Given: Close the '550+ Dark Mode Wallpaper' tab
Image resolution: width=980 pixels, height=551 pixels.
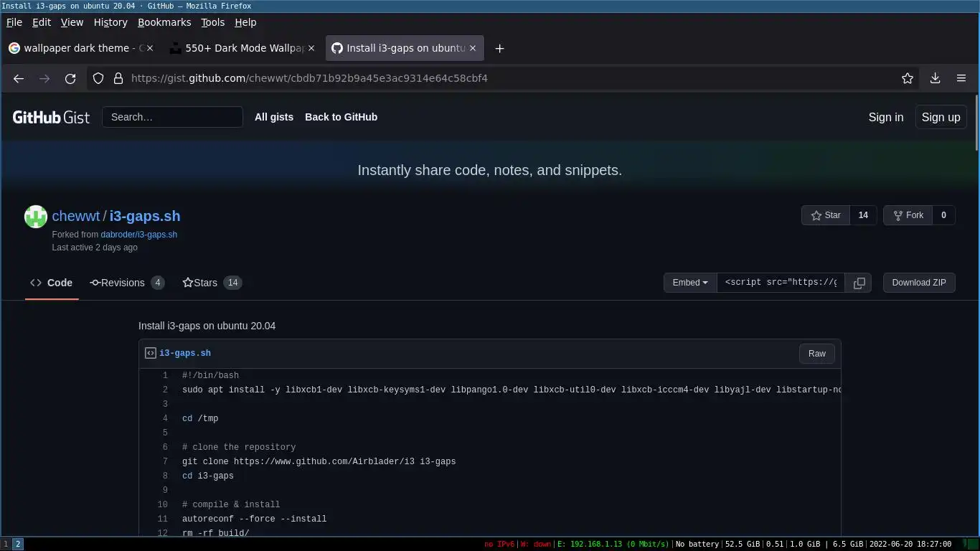Looking at the screenshot, I should tap(311, 48).
